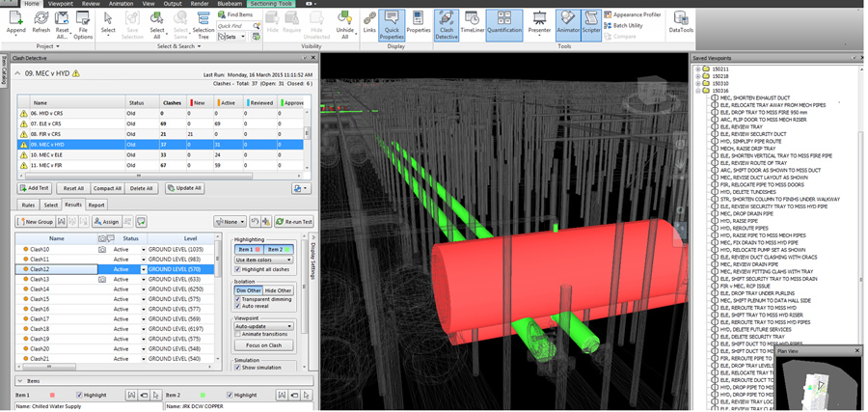Open the Report tab in Clash Detective
This screenshot has width=868, height=412.
(96, 205)
